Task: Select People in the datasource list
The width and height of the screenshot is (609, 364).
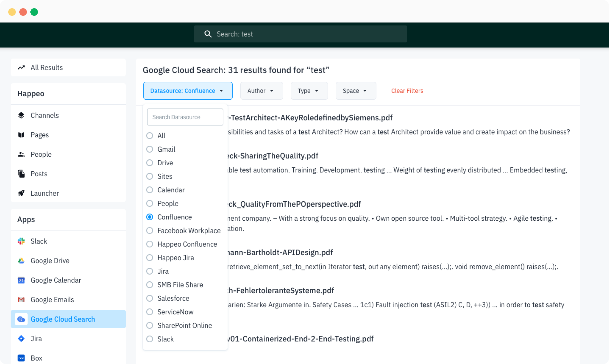Action: tap(150, 203)
